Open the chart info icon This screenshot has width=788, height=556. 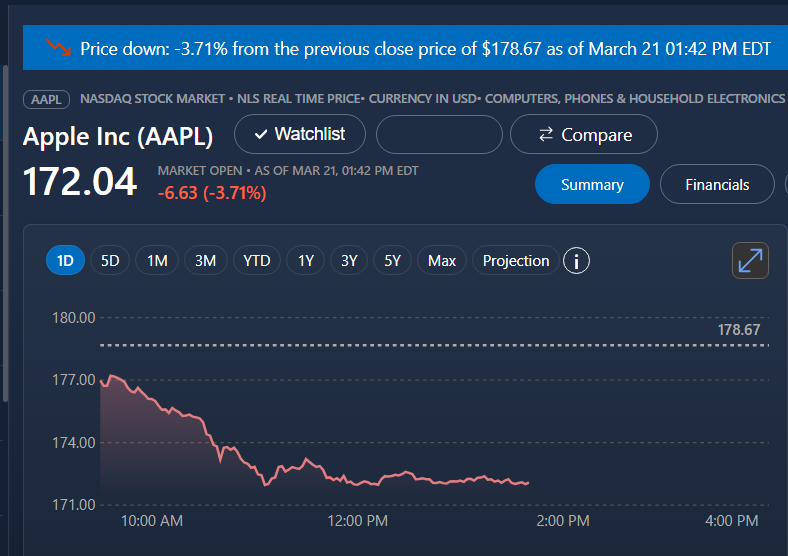(576, 260)
